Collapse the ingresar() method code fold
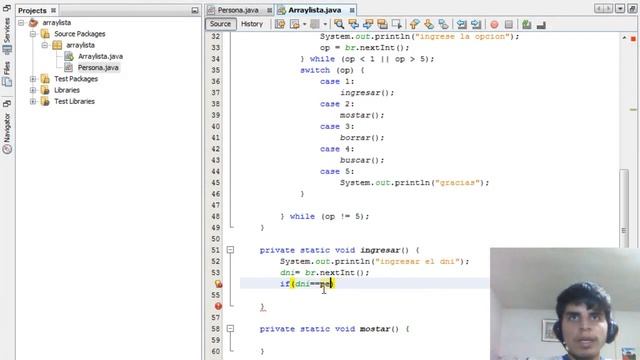Image resolution: width=640 pixels, height=360 pixels. [x=230, y=250]
